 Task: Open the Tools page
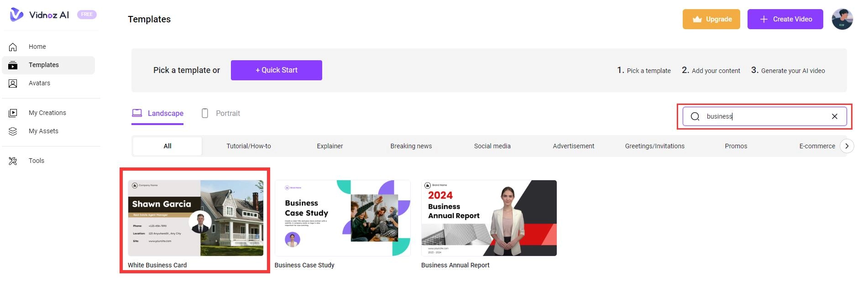(x=36, y=161)
